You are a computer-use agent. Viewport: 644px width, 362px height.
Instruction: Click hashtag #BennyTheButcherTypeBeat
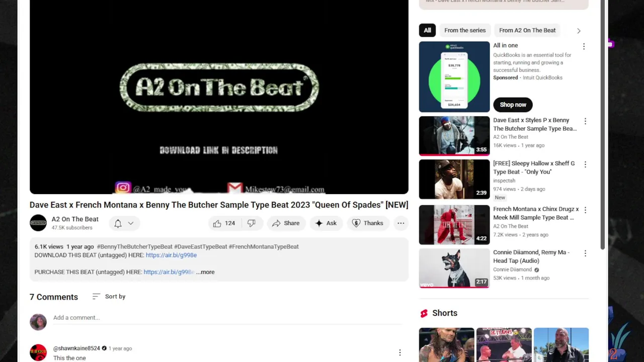[134, 246]
